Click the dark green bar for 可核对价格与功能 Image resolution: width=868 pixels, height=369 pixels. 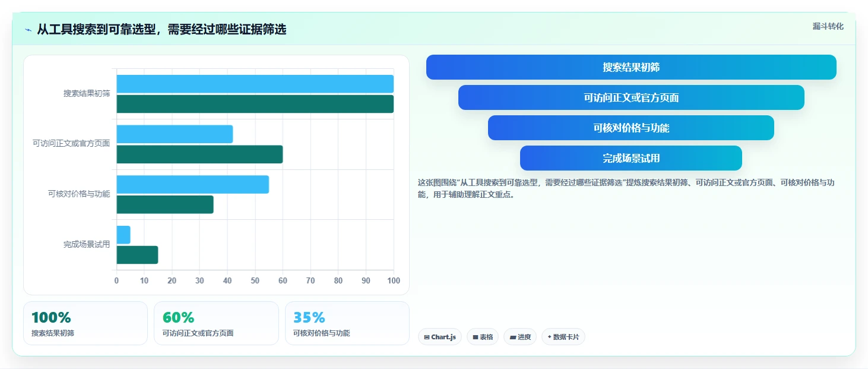tap(165, 205)
